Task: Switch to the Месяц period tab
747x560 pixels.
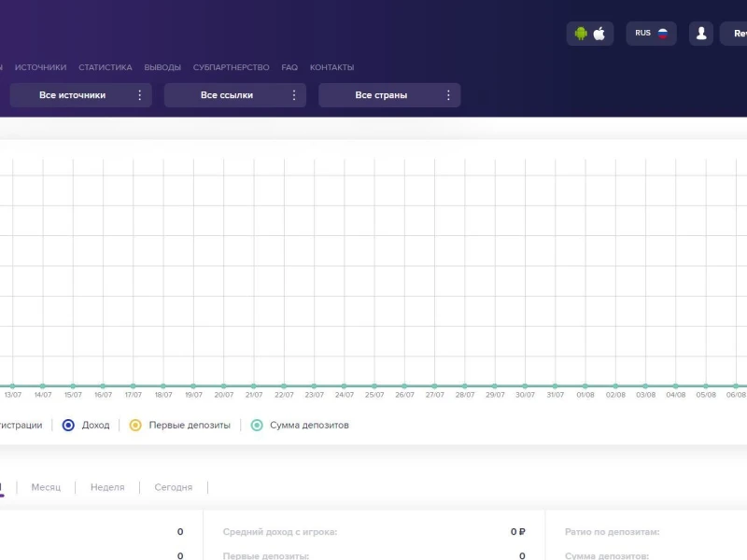Action: pos(46,487)
